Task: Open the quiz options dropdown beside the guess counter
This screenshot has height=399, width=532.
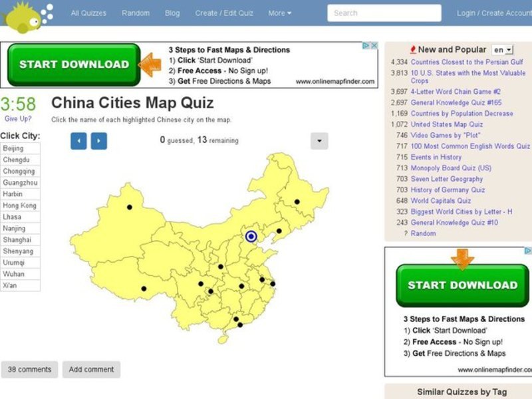Action: [x=319, y=140]
